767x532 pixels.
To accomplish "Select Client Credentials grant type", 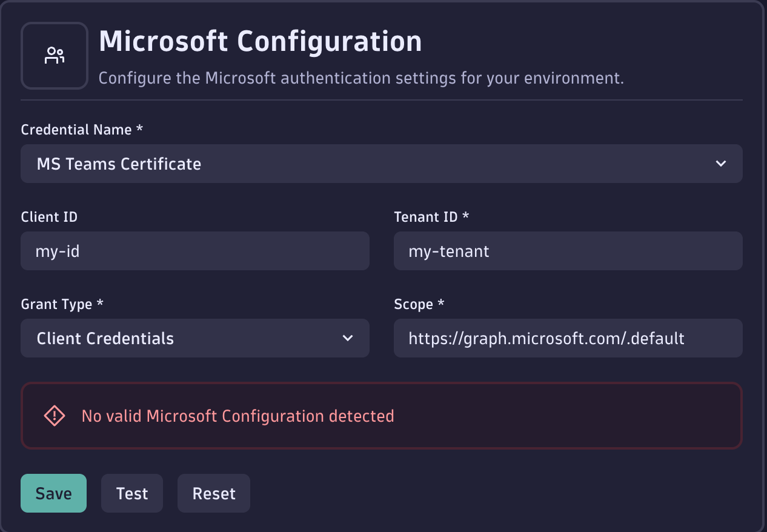I will coord(195,338).
